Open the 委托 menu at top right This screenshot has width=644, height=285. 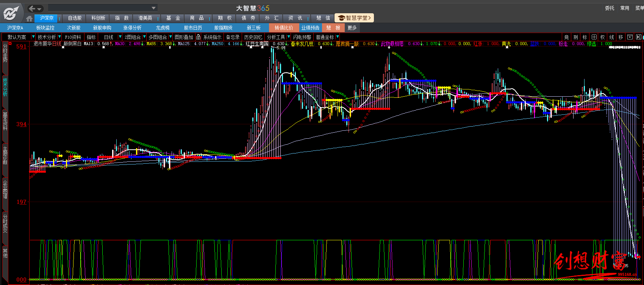[610, 8]
